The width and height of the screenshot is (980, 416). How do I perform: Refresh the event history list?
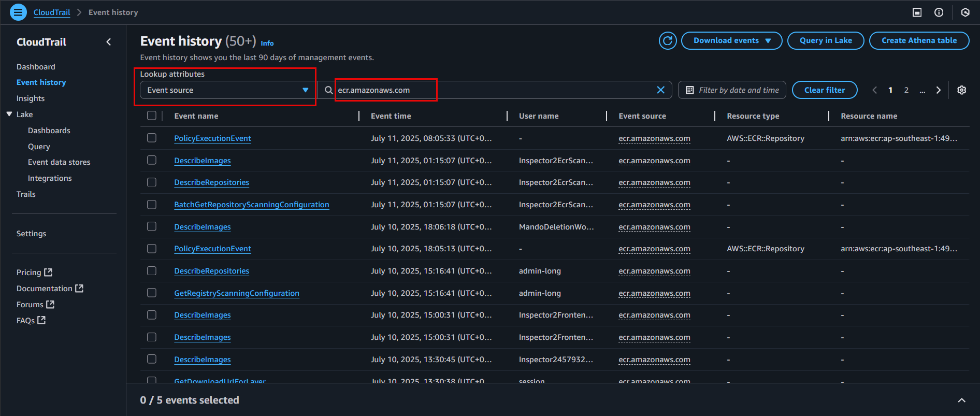(x=668, y=40)
